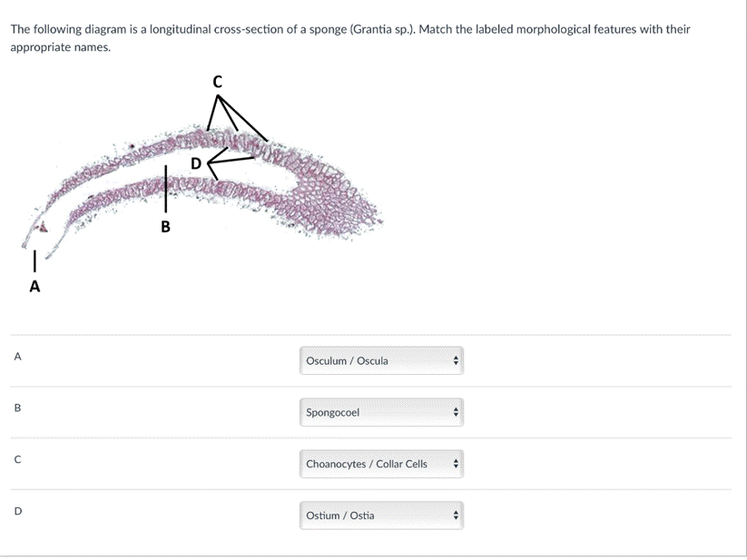This screenshot has width=747, height=560.
Task: Expand the Ostium / Ostia dropdown
Action: click(380, 516)
